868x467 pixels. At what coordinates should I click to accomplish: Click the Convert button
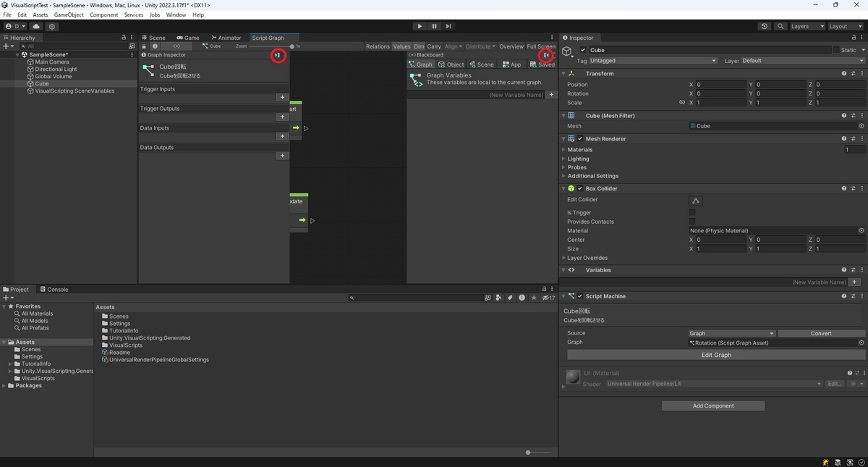coord(821,334)
